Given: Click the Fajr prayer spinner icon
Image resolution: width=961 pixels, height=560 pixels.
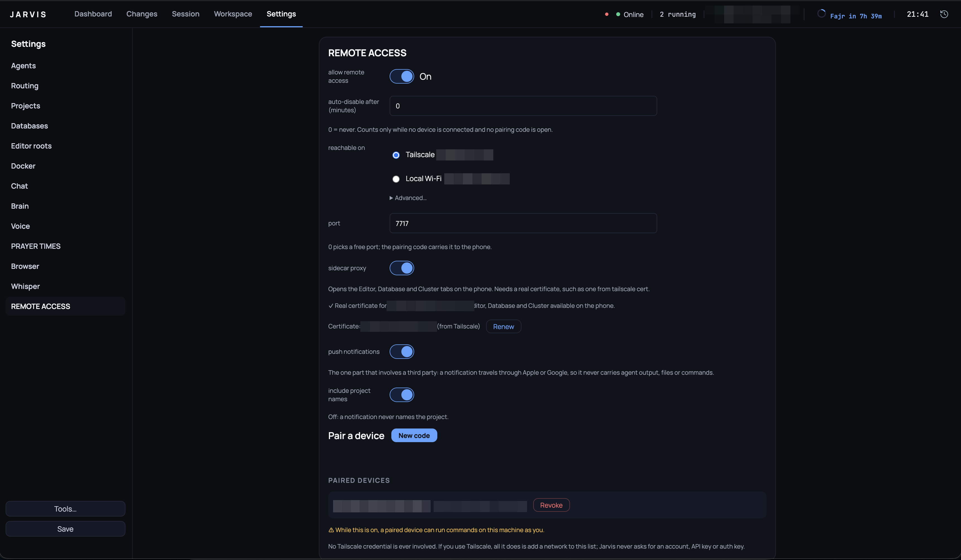Looking at the screenshot, I should 821,14.
